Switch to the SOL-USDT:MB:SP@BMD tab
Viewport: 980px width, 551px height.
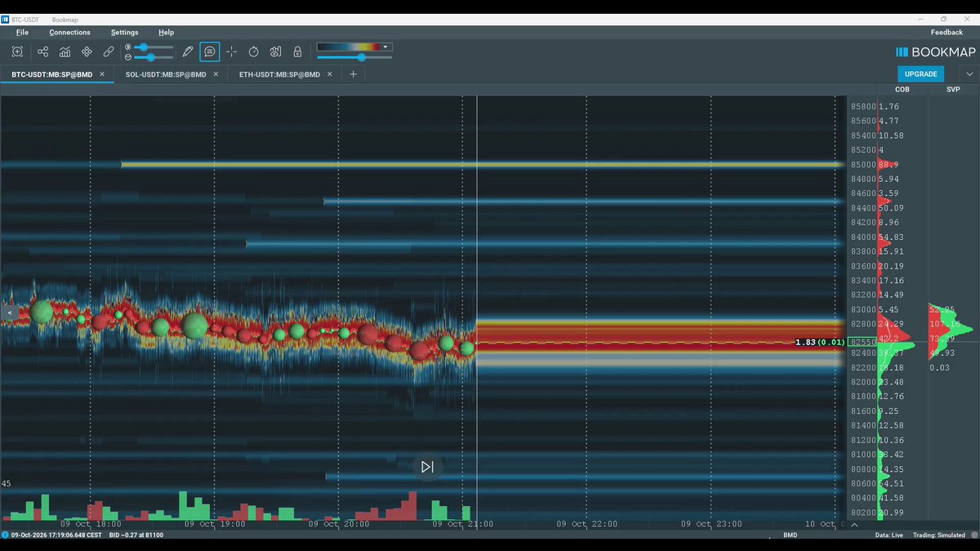[x=164, y=74]
